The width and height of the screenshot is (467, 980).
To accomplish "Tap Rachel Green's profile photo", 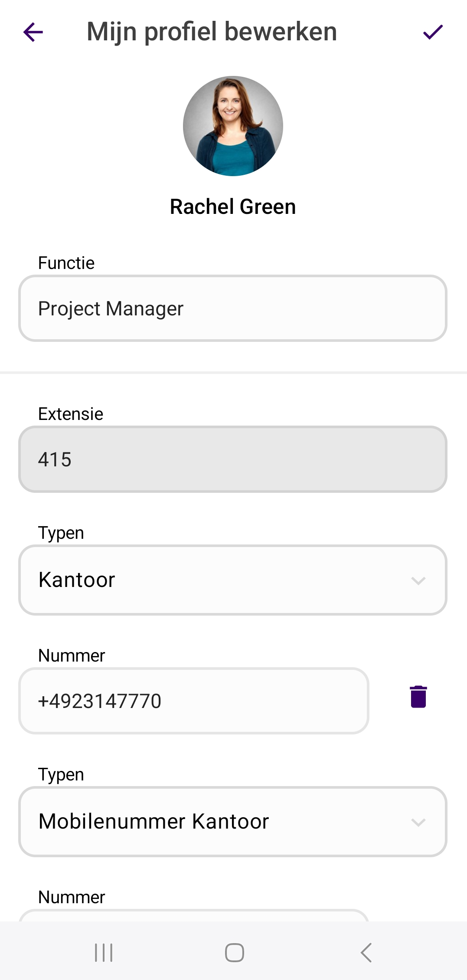I will pyautogui.click(x=233, y=126).
